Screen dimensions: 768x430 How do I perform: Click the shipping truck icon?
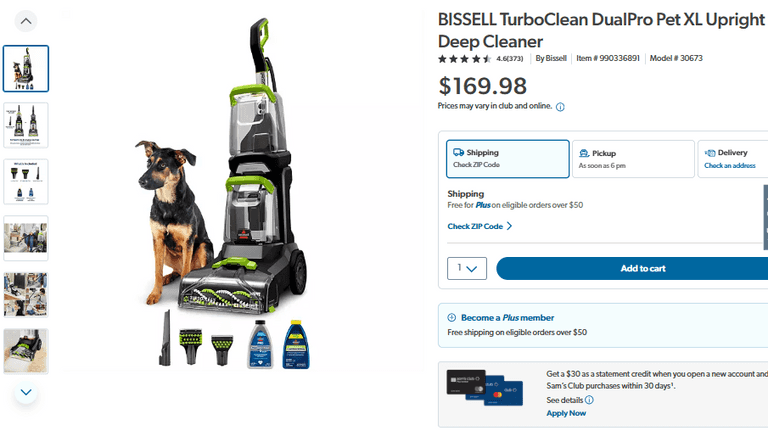(458, 152)
